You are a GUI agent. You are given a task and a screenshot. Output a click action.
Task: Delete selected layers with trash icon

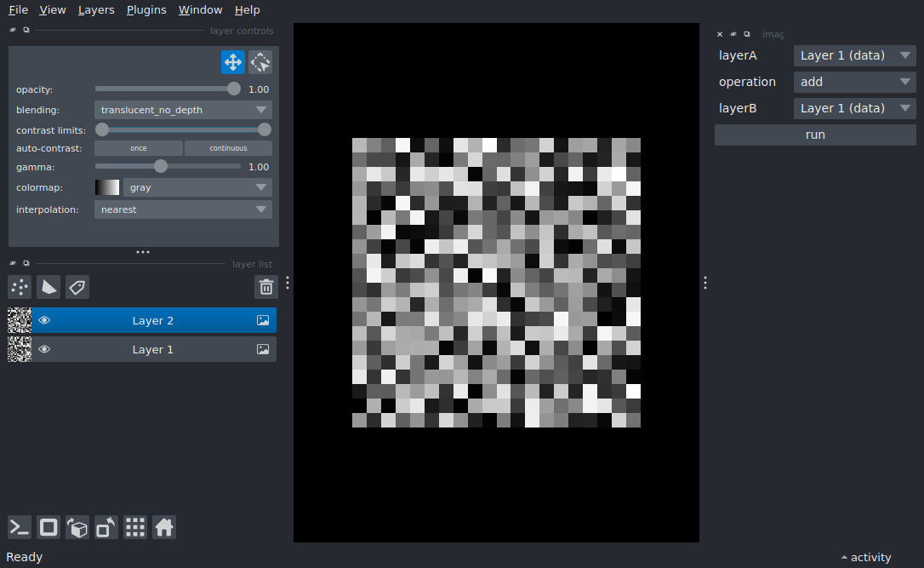[265, 287]
